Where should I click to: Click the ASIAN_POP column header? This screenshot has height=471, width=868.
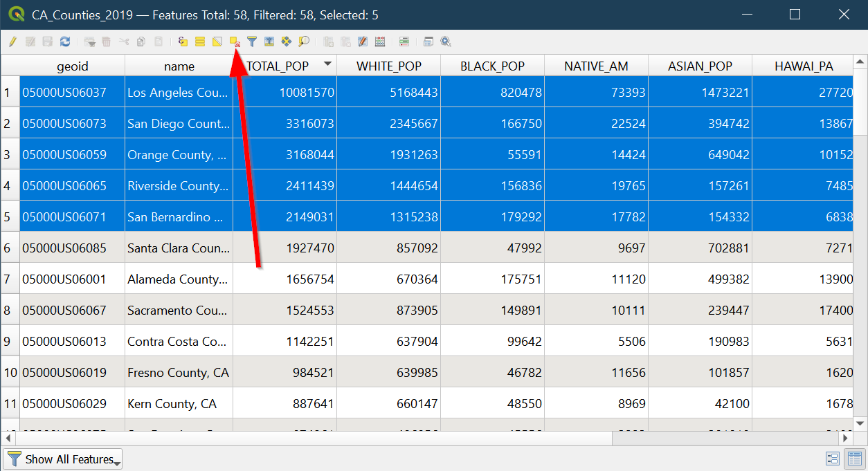[700, 66]
